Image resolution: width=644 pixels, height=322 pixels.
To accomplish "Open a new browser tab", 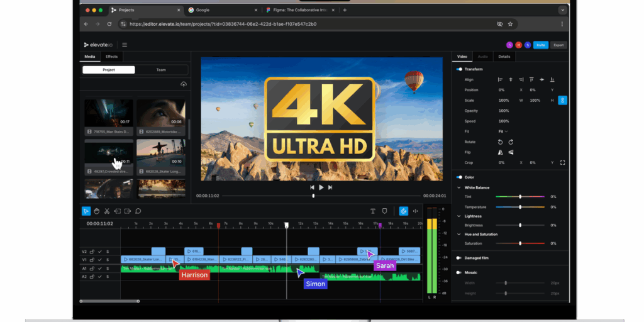I will [x=345, y=10].
